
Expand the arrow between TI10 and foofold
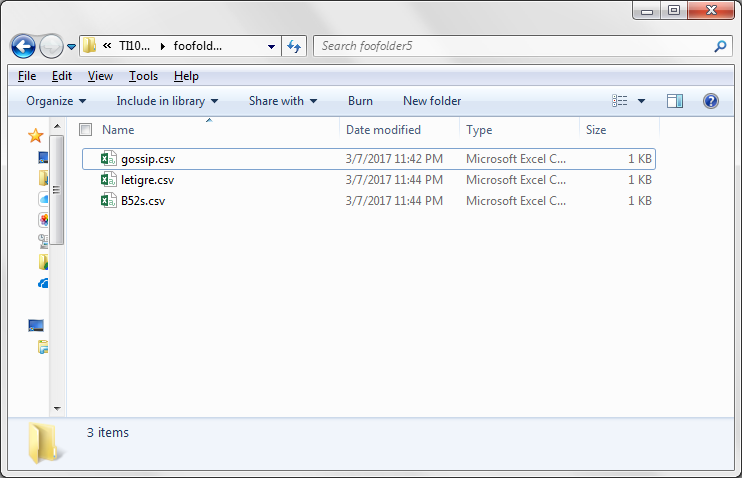tap(162, 46)
